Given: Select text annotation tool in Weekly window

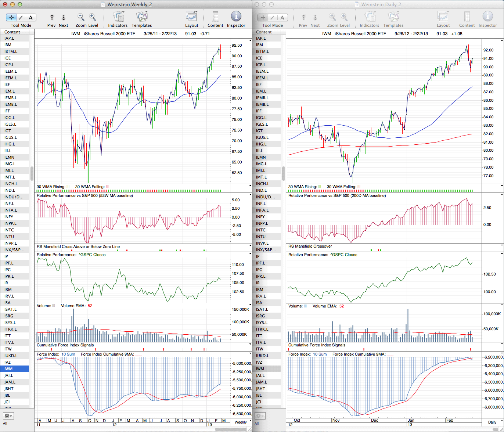Looking at the screenshot, I should pos(30,17).
